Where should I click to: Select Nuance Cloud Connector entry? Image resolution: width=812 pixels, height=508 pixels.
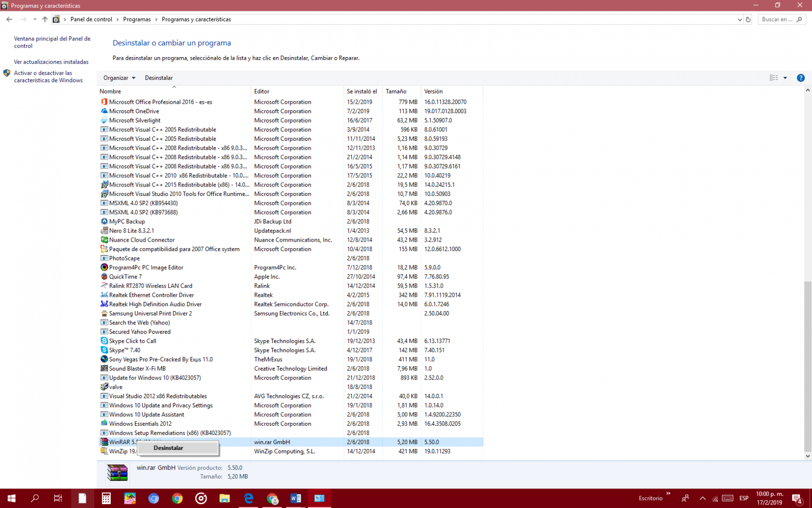(290, 240)
